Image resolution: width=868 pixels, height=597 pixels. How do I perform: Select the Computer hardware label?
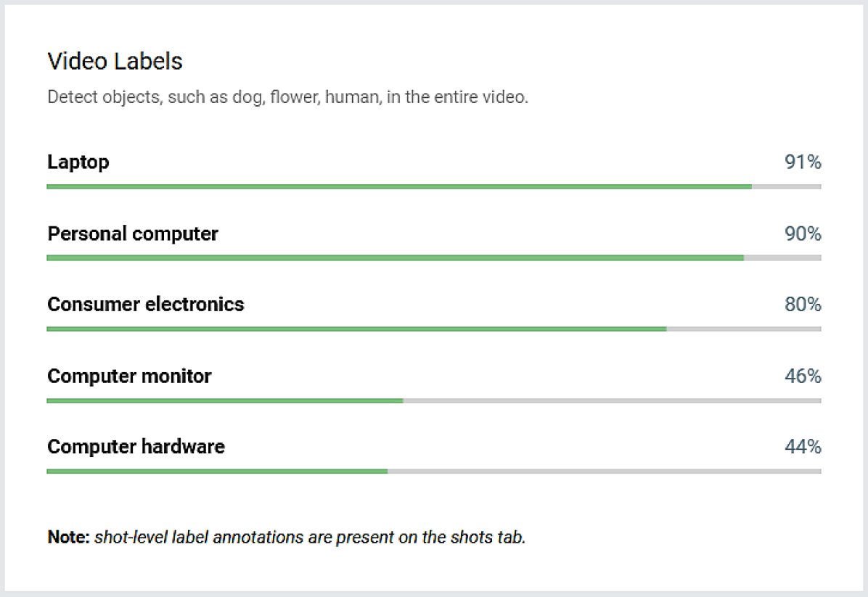[x=136, y=446]
